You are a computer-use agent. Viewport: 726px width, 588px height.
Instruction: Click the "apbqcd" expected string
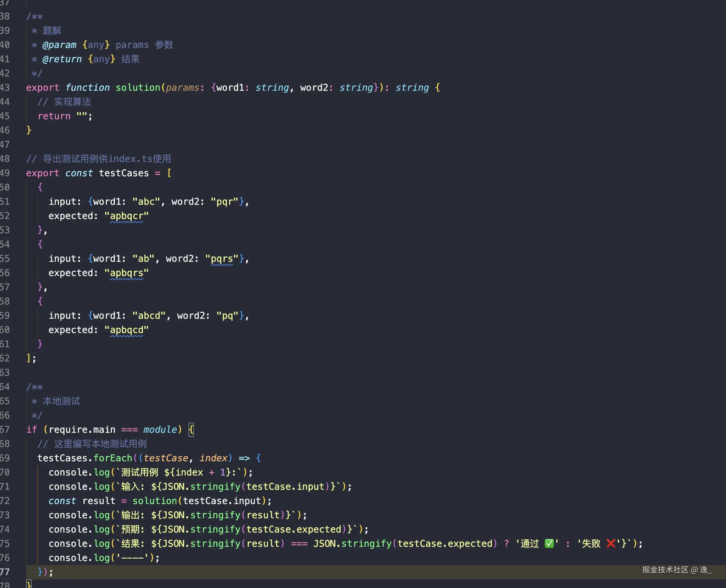click(126, 330)
